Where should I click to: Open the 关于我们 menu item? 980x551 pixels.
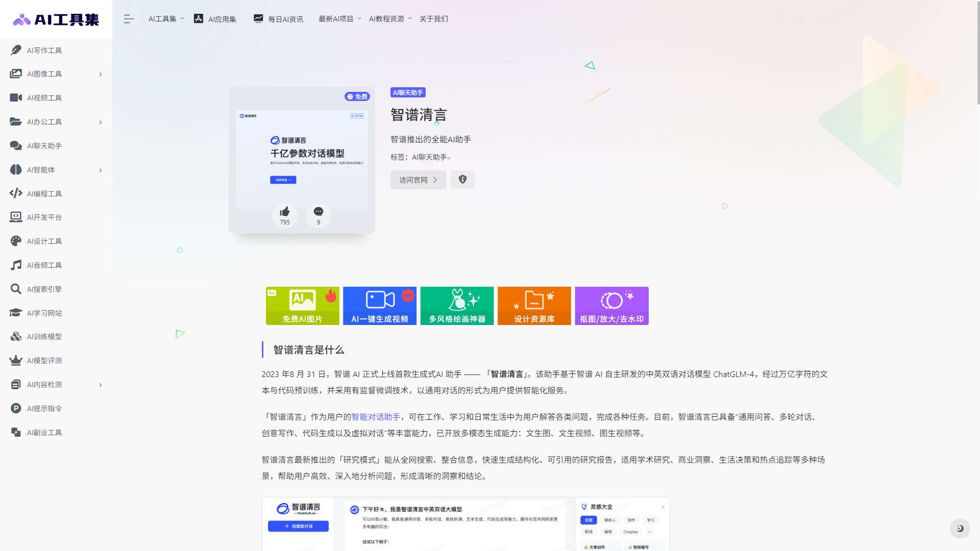coord(434,19)
